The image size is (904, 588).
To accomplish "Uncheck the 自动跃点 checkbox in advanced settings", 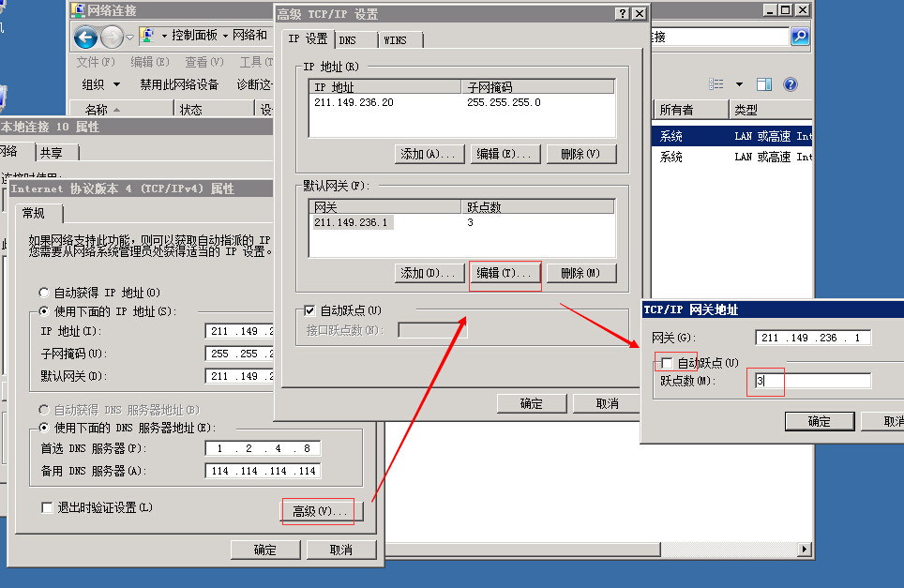I will 310,310.
